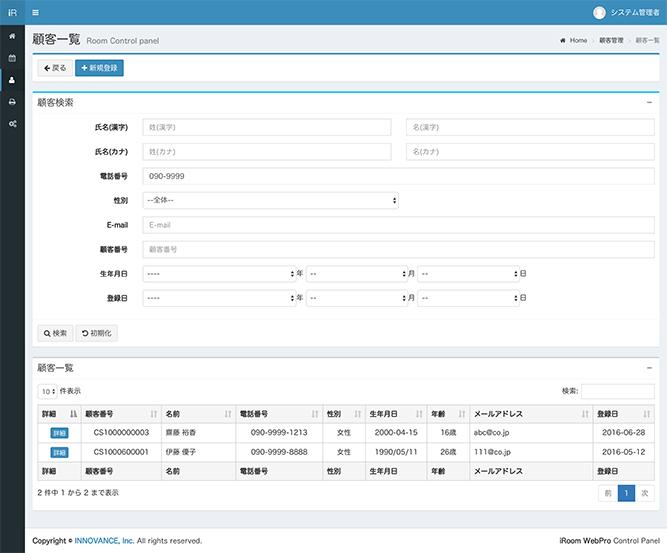Open the 性別 dropdown showing --全体--

pyautogui.click(x=271, y=200)
